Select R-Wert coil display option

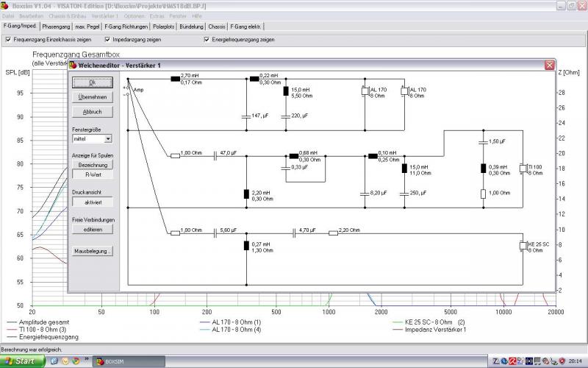click(93, 174)
